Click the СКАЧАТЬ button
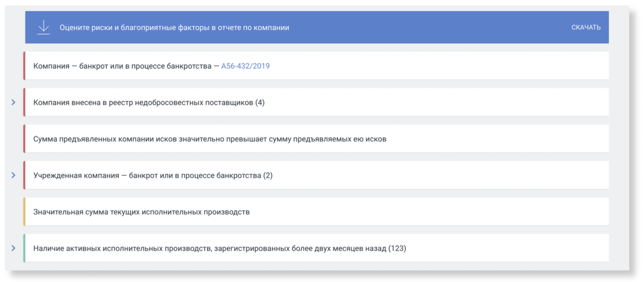The image size is (644, 282). tap(586, 28)
